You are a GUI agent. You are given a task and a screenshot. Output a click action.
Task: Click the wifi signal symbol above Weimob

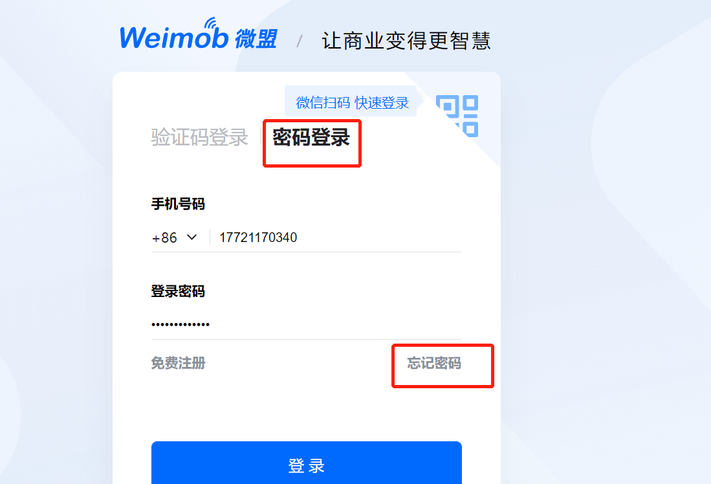point(211,24)
